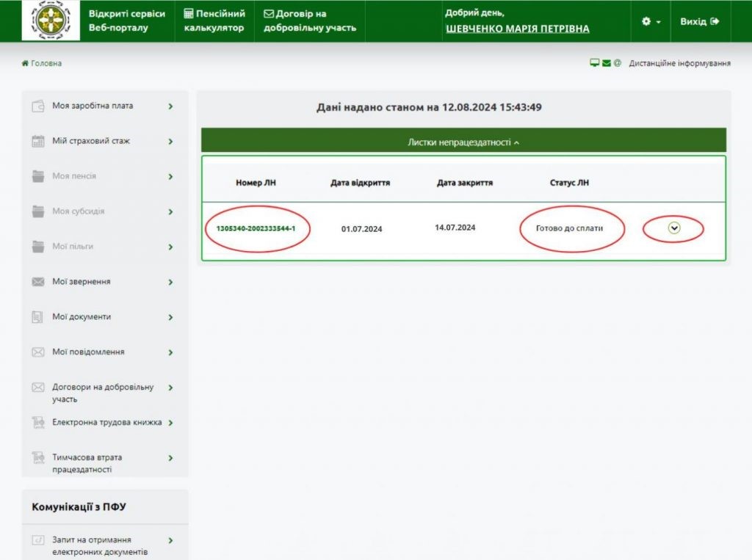Open sick leave number 1305340-2002333544-1
Viewport: 752px width, 560px height.
256,228
